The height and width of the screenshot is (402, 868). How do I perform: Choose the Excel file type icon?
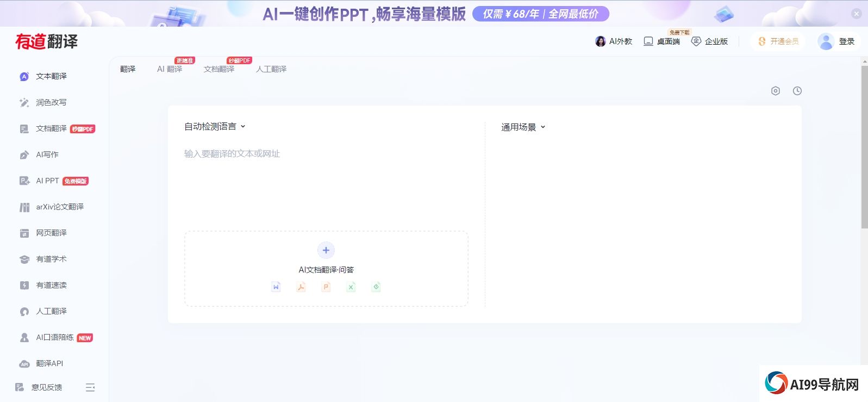pos(351,287)
